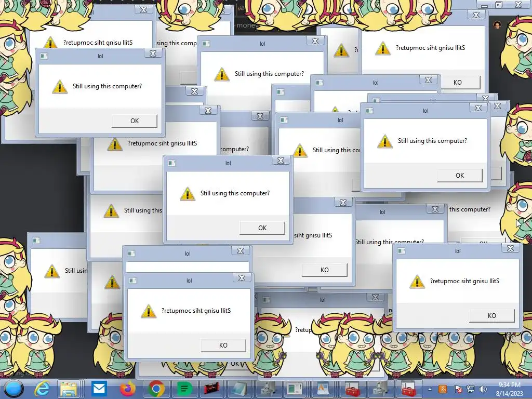Image resolution: width=532 pixels, height=399 pixels.
Task: Open the Mail envelope taskbar icon
Action: pos(99,388)
